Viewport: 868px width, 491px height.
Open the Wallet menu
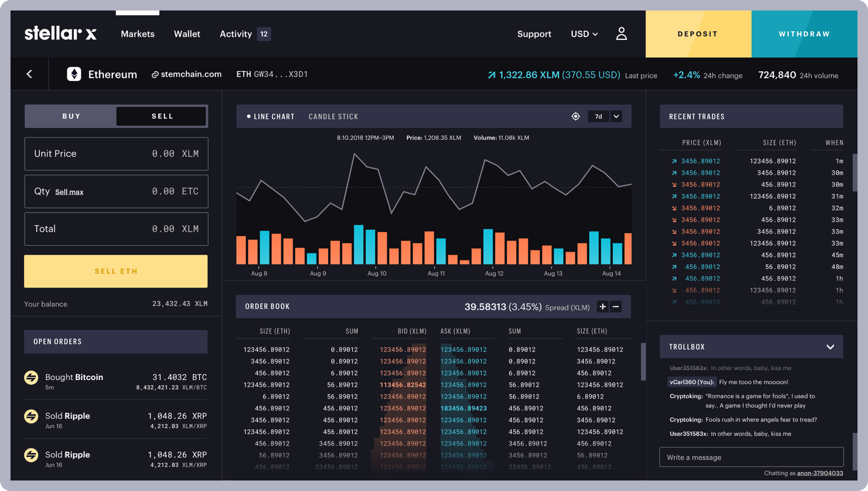click(x=187, y=34)
